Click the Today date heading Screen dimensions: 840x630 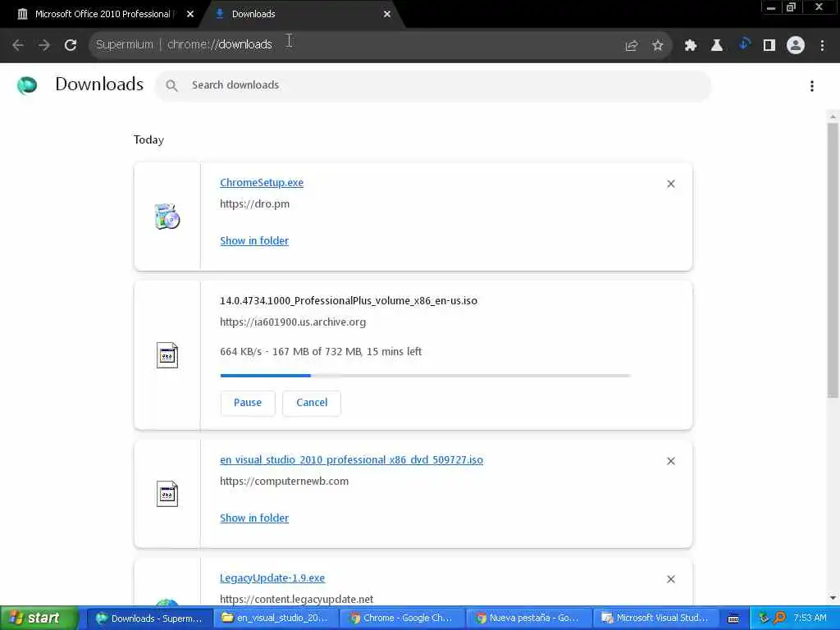pyautogui.click(x=148, y=140)
